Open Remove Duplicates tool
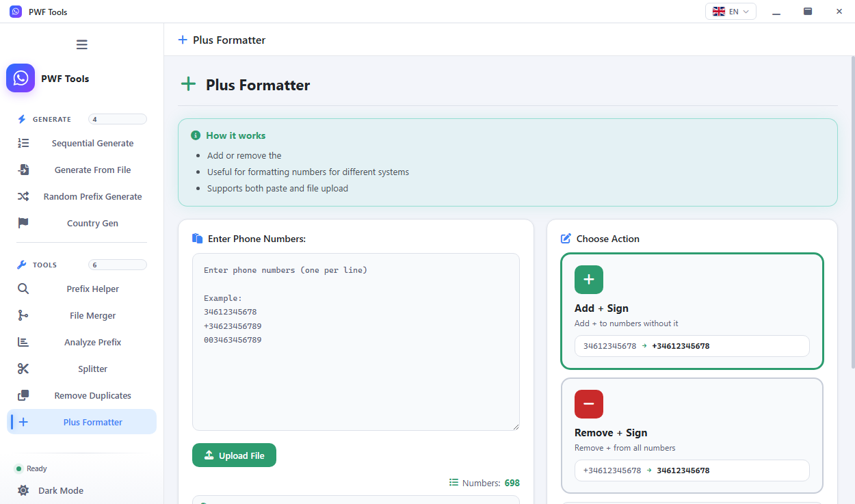 (x=82, y=395)
